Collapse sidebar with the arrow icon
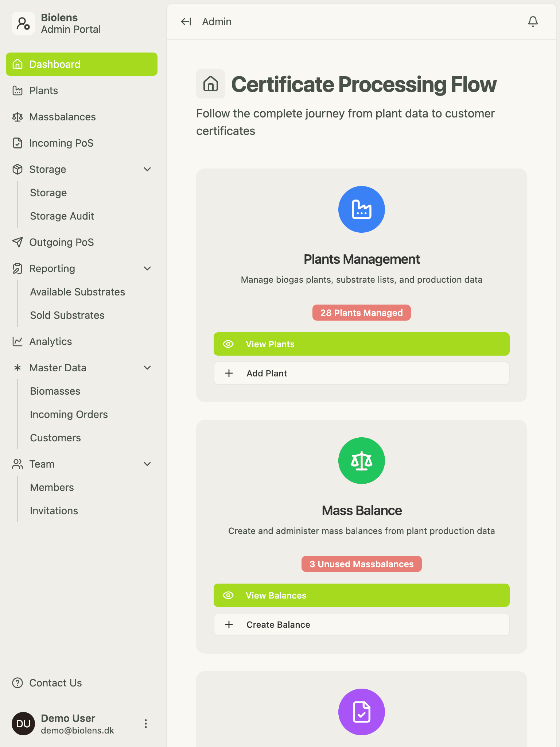This screenshot has height=747, width=560. tap(186, 22)
